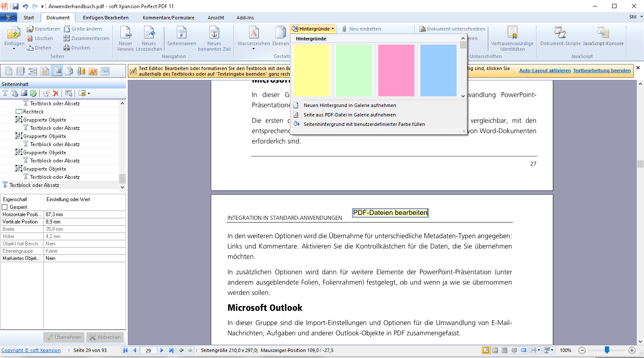The height and width of the screenshot is (358, 644).
Task: Toggle the Gesperrt checkbox
Action: [5, 207]
